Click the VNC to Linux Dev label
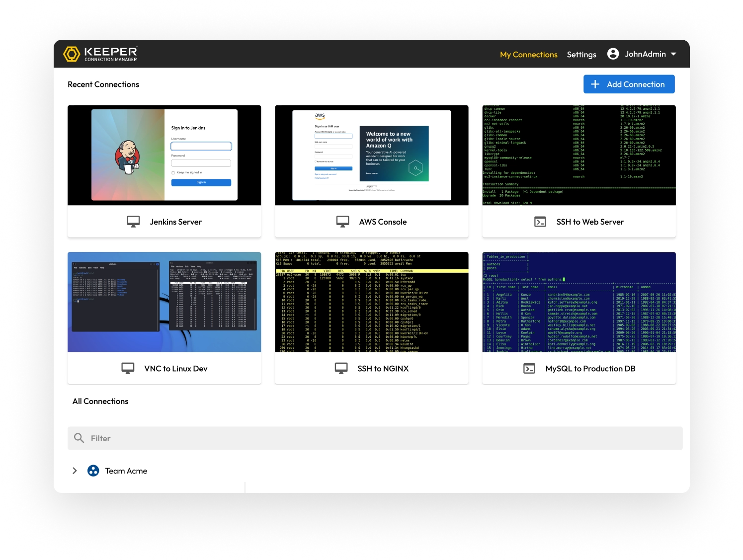This screenshot has width=743, height=560. pyautogui.click(x=176, y=369)
